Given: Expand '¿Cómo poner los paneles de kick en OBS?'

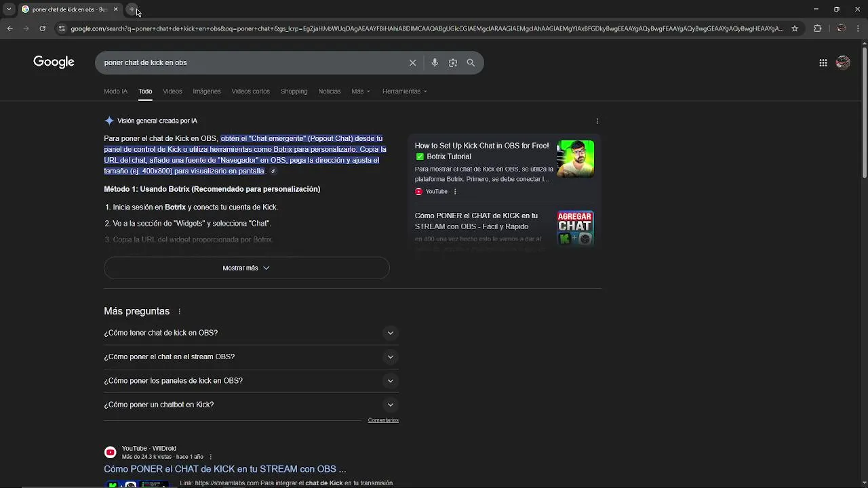Looking at the screenshot, I should click(251, 380).
